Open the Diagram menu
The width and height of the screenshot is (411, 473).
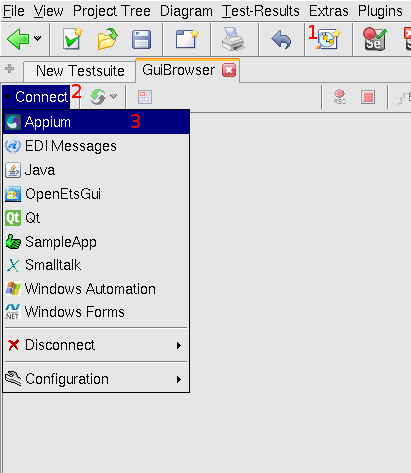pos(186,11)
